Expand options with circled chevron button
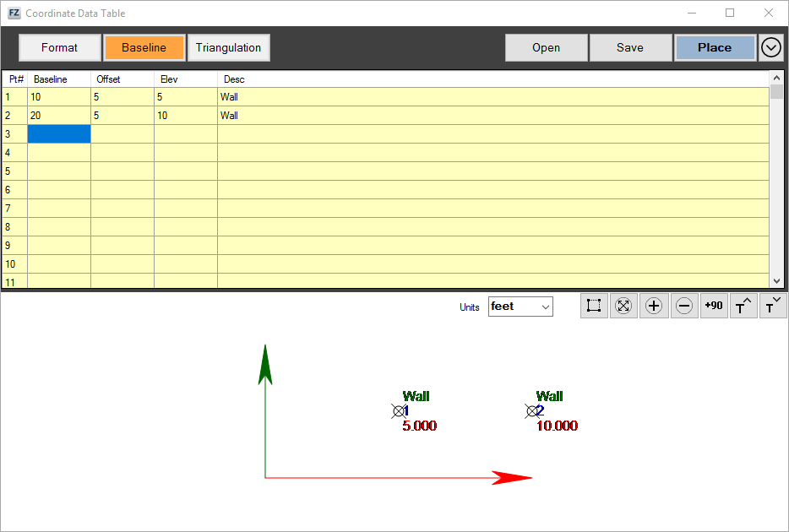 click(x=771, y=47)
